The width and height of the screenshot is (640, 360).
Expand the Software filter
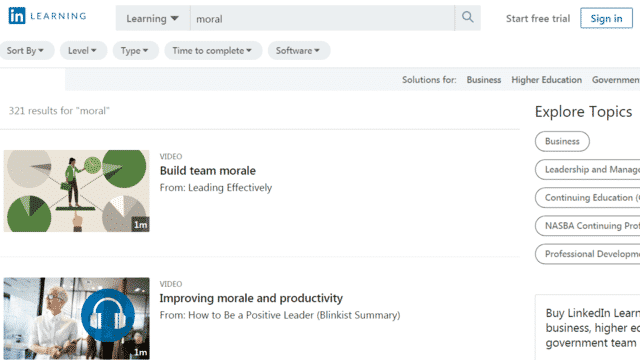[x=298, y=51]
